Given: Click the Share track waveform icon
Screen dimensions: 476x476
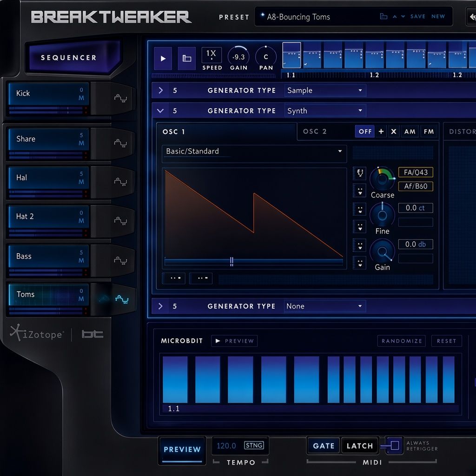Looking at the screenshot, I should [120, 143].
